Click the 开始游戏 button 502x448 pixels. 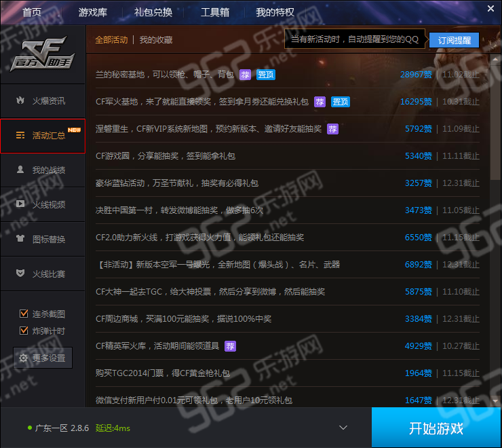(x=436, y=428)
